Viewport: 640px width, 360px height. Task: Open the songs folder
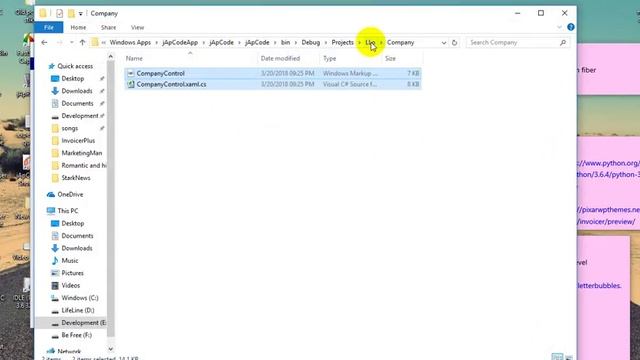[x=69, y=128]
